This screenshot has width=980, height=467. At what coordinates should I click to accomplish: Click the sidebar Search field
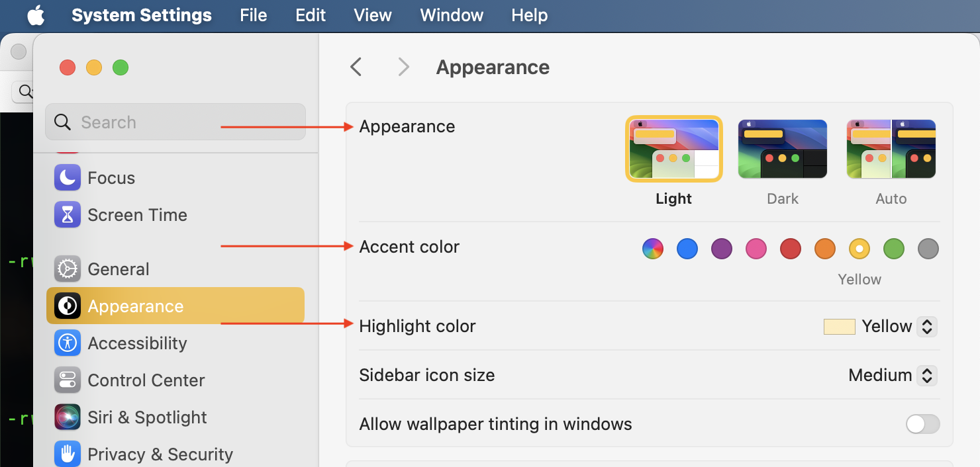pyautogui.click(x=175, y=122)
